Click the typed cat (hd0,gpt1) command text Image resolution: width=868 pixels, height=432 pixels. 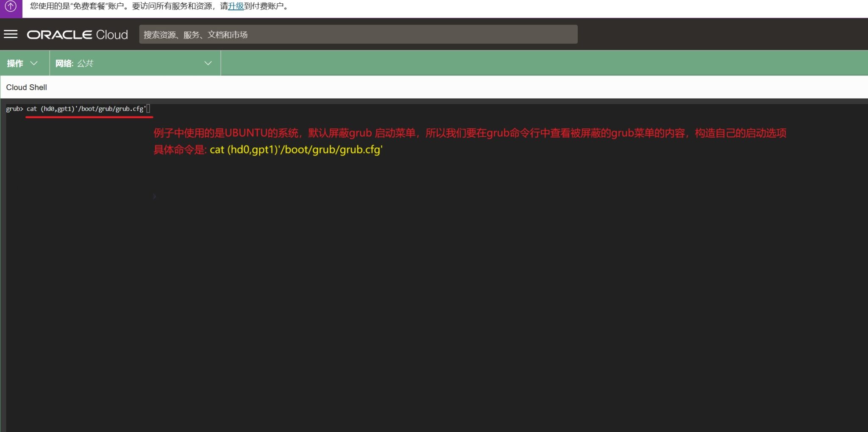(x=86, y=109)
